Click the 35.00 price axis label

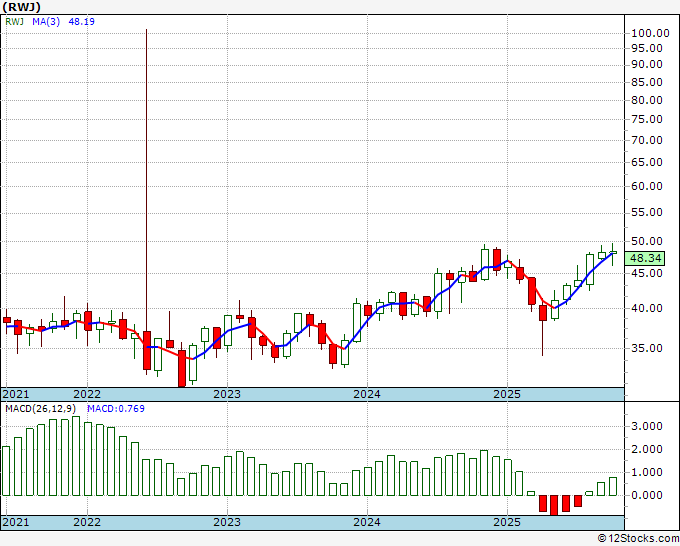pyautogui.click(x=647, y=348)
